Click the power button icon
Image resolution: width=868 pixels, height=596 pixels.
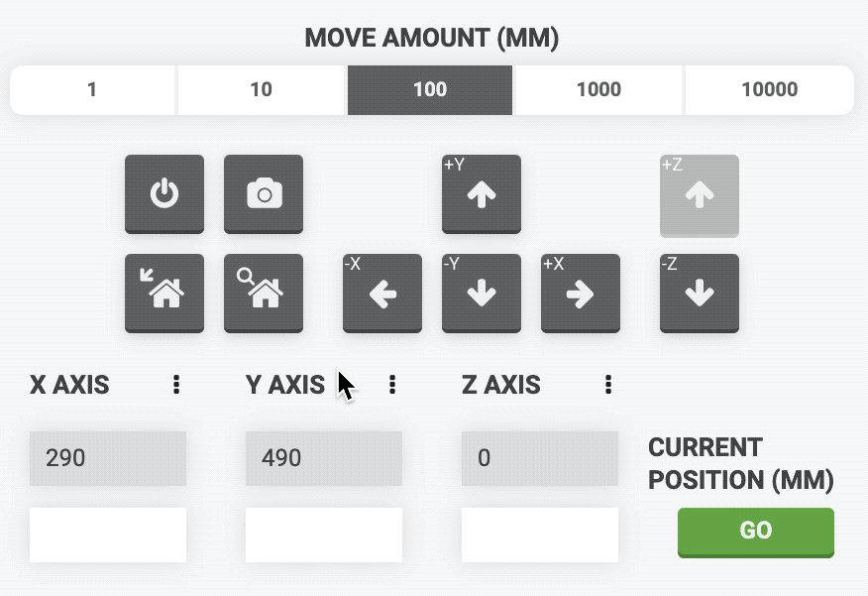164,194
